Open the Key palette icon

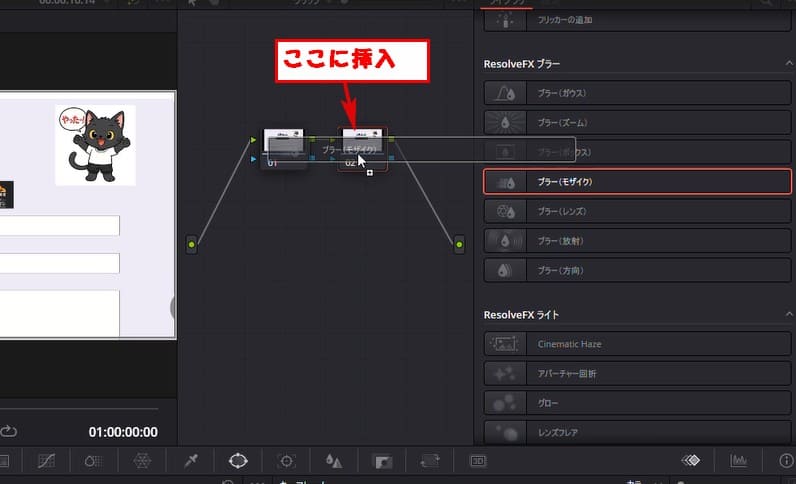click(382, 461)
